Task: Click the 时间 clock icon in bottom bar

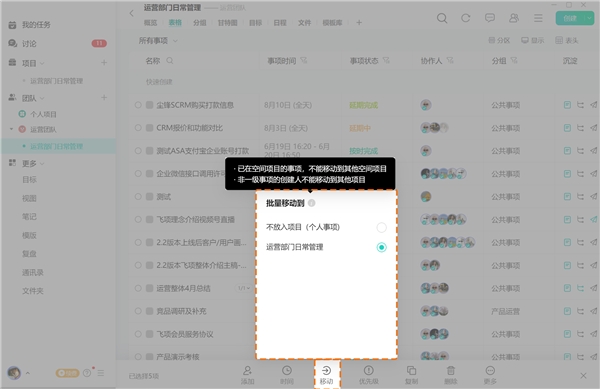Action: point(287,370)
